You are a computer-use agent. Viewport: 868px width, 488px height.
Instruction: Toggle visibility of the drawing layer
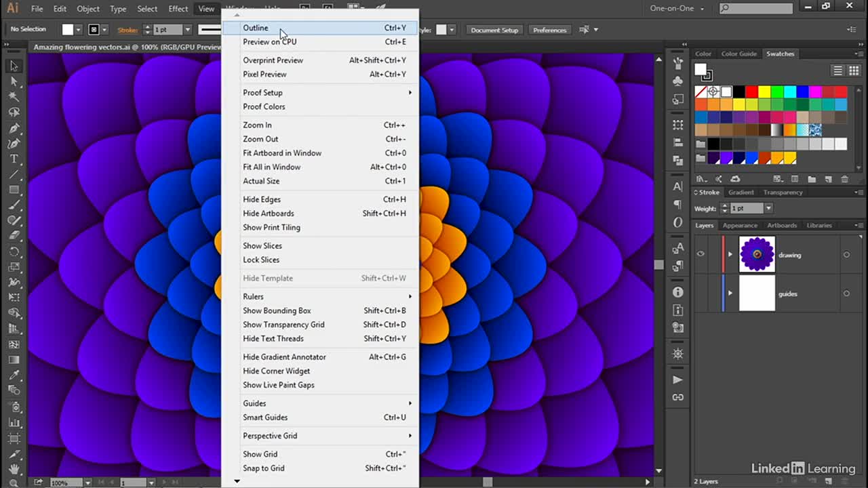[x=701, y=254]
